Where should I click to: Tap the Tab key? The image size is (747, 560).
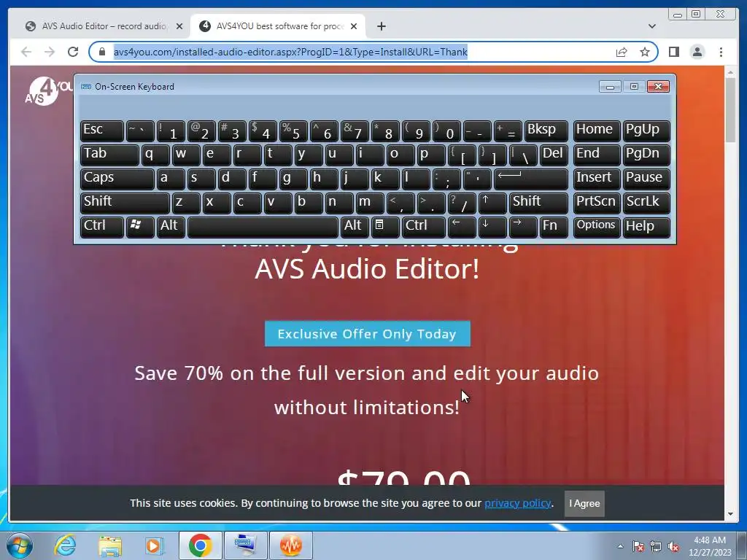109,155
